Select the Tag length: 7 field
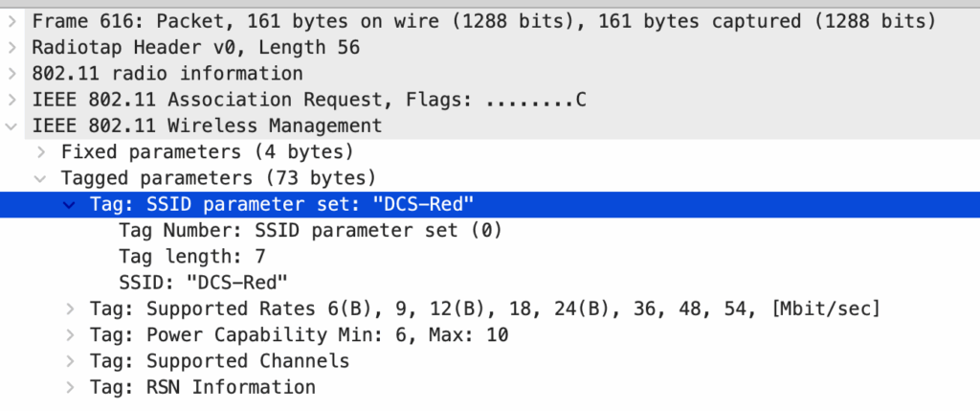The height and width of the screenshot is (411, 980). [191, 256]
